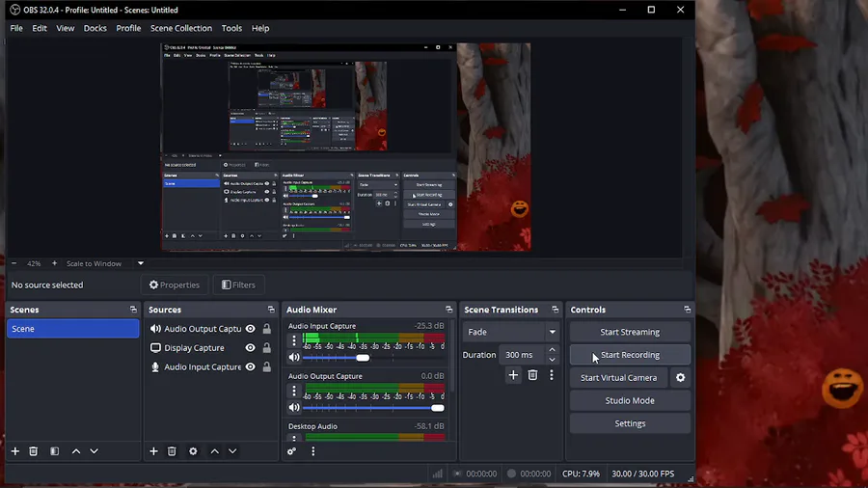Mute Audio Output Capture speaker icon

point(294,408)
